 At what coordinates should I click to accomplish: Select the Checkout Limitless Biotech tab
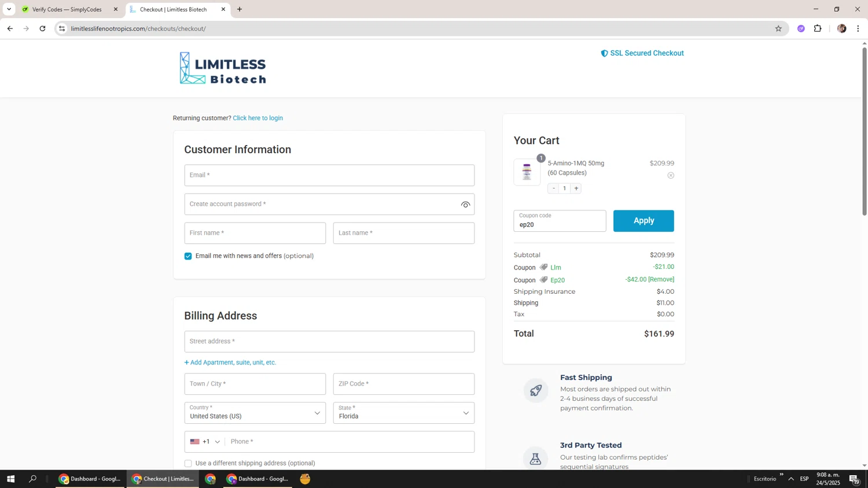click(x=173, y=9)
